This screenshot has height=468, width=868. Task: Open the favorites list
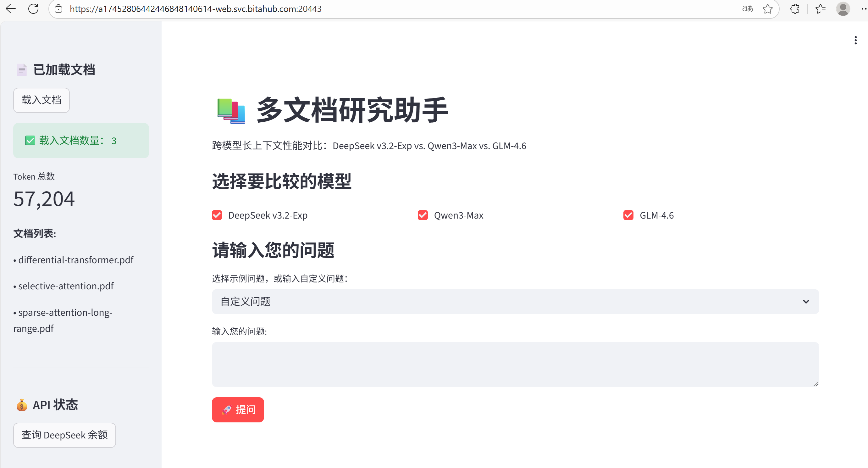[821, 9]
